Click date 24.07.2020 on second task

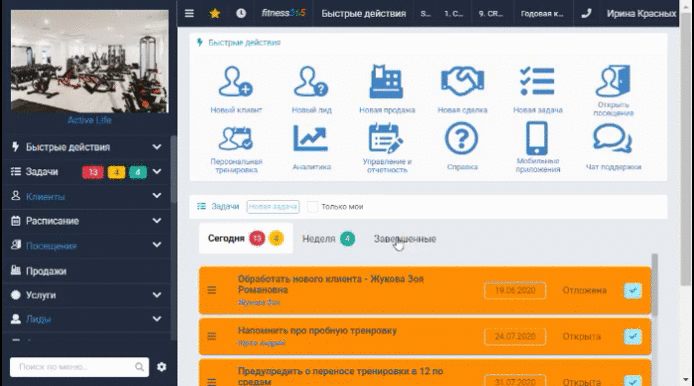(515, 336)
